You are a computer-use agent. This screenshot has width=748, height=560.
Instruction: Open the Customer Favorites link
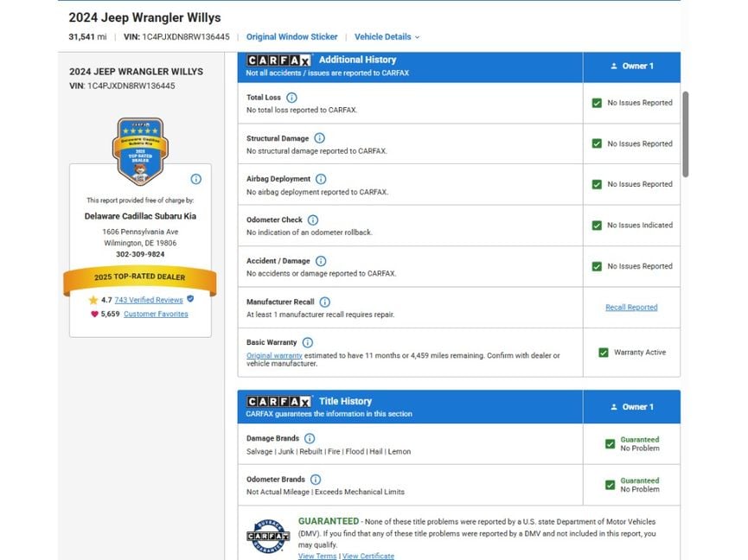coord(156,314)
